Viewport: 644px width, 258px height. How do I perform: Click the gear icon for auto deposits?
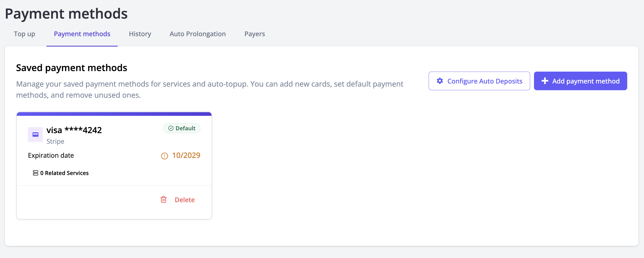(440, 81)
